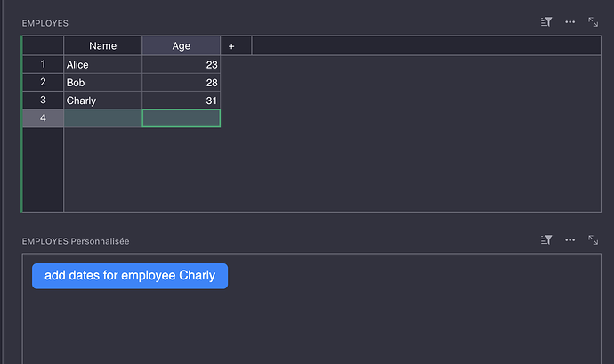Viewport: 614px width, 364px height.
Task: Expand the EMPLOYES Personnalisée widget
Action: coord(593,240)
